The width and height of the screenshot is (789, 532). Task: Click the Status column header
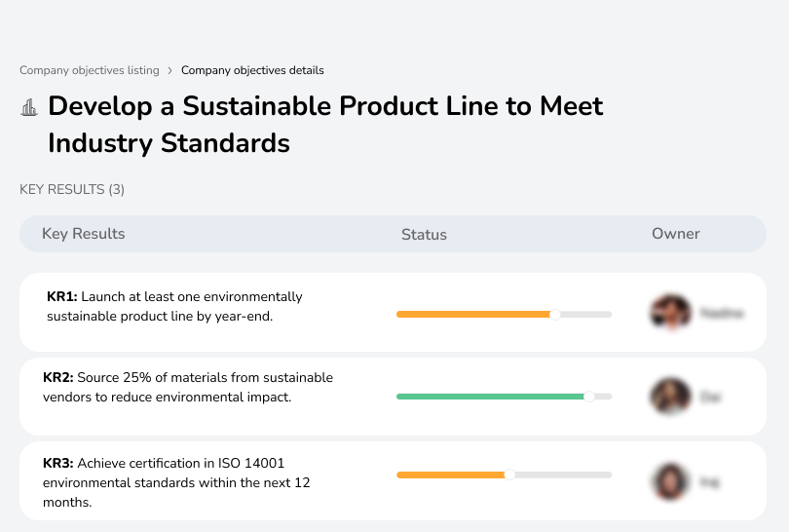(x=424, y=235)
